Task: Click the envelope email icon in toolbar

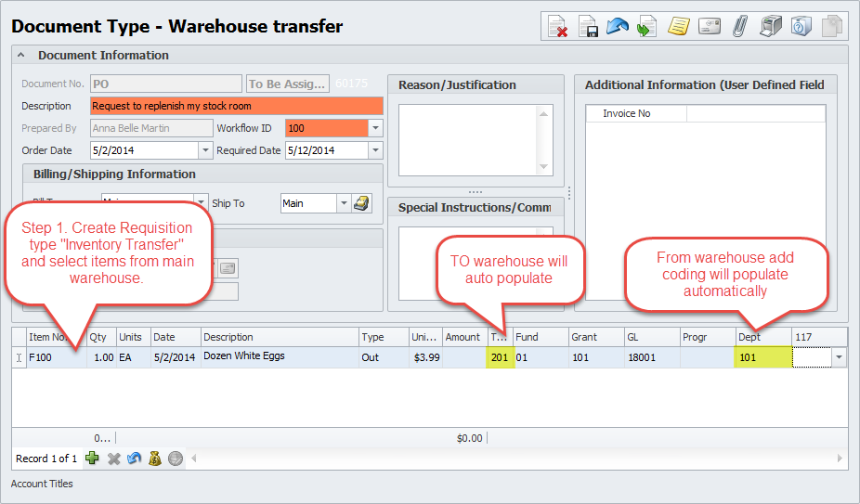Action: 710,27
